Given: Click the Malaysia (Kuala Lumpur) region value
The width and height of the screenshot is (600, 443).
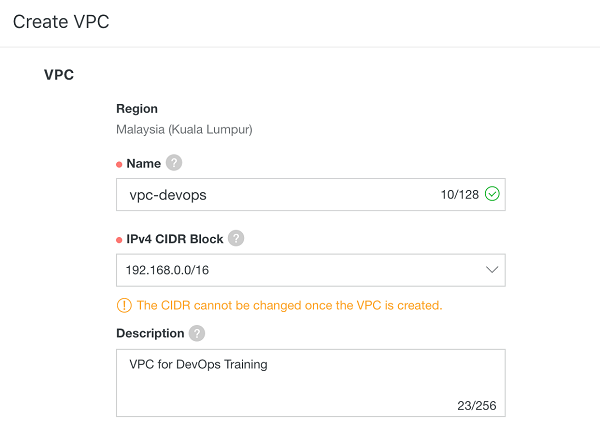Looking at the screenshot, I should [x=184, y=129].
